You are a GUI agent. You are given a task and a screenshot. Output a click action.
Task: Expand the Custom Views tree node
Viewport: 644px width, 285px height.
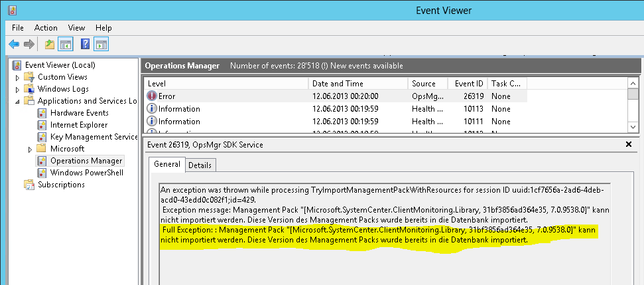[17, 77]
